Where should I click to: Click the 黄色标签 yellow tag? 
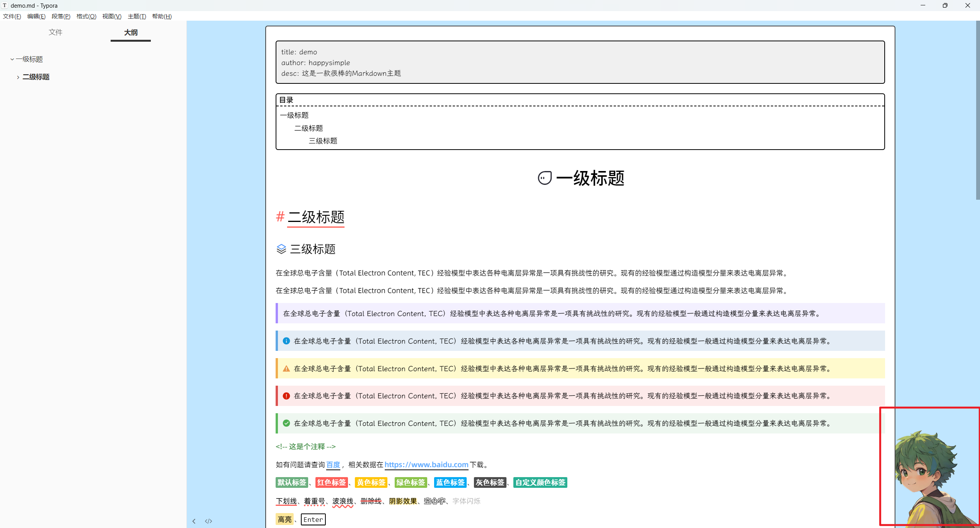tap(371, 482)
